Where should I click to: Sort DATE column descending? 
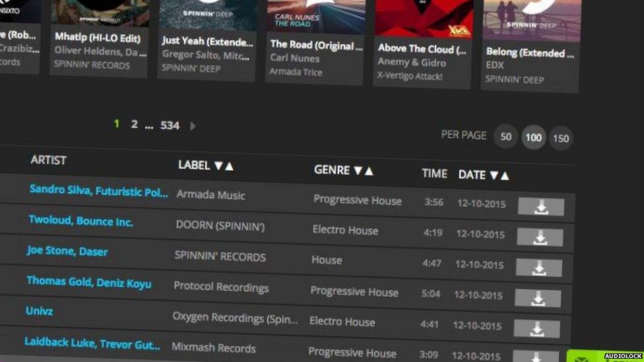[494, 175]
